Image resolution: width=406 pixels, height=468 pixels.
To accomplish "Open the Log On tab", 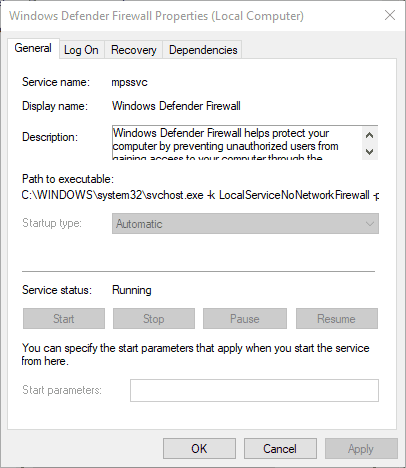I will click(81, 50).
